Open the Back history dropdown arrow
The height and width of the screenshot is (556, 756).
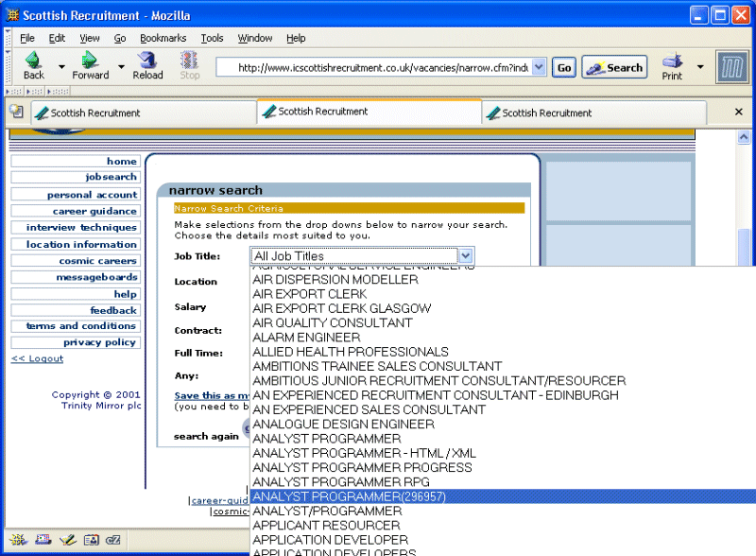pyautogui.click(x=61, y=66)
